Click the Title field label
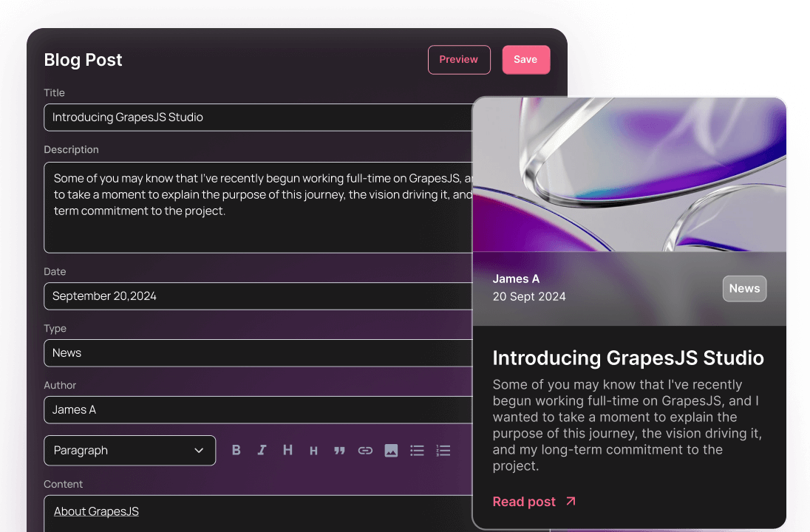Viewport: 810px width, 532px height. pyautogui.click(x=54, y=92)
